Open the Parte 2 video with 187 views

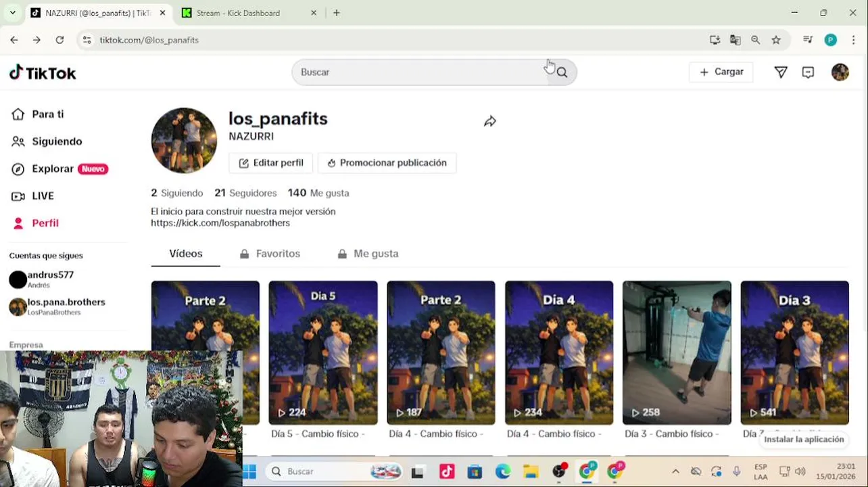(x=441, y=352)
